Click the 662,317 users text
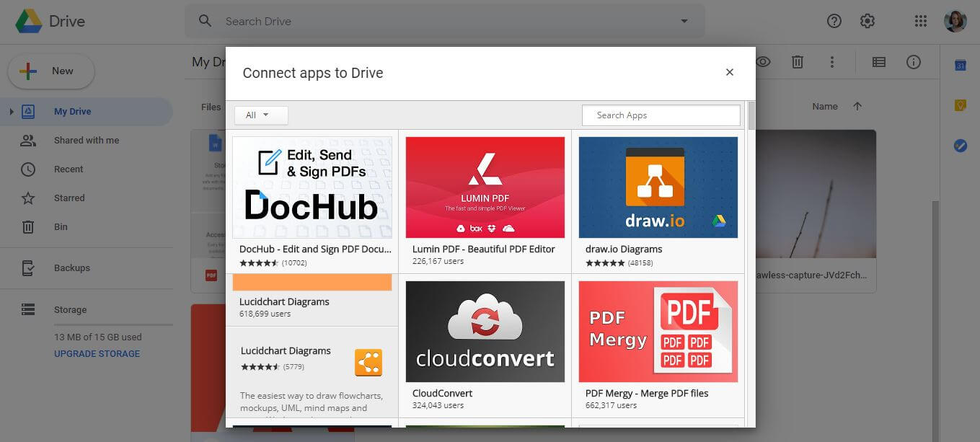Viewport: 980px width, 442px height. tap(612, 406)
